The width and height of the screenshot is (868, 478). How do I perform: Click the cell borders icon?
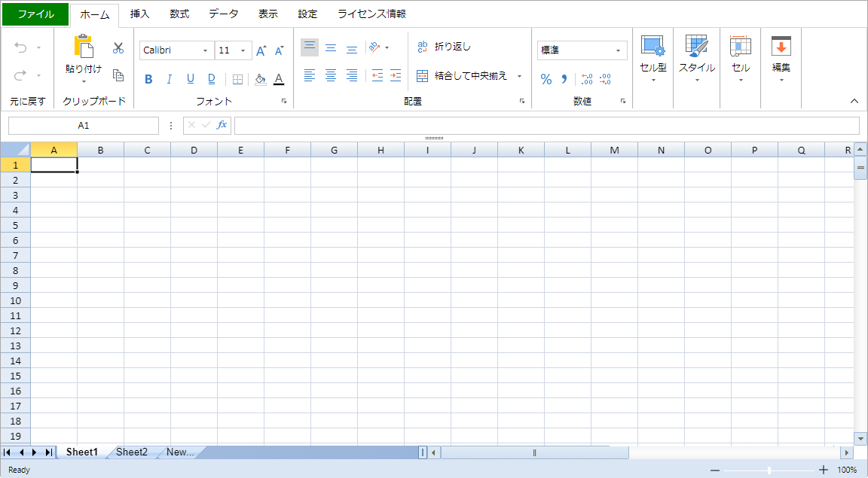click(x=237, y=79)
